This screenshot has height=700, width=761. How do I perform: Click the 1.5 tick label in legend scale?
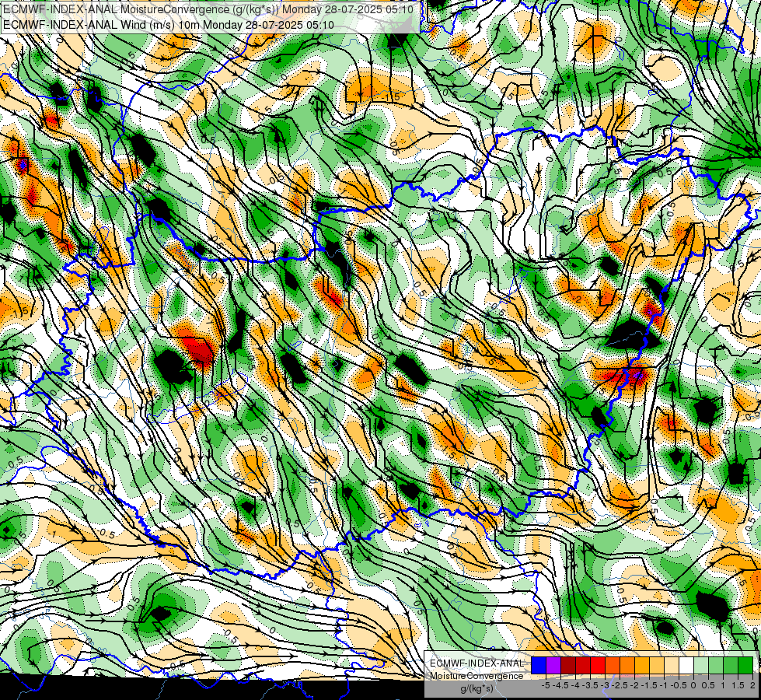pyautogui.click(x=738, y=685)
